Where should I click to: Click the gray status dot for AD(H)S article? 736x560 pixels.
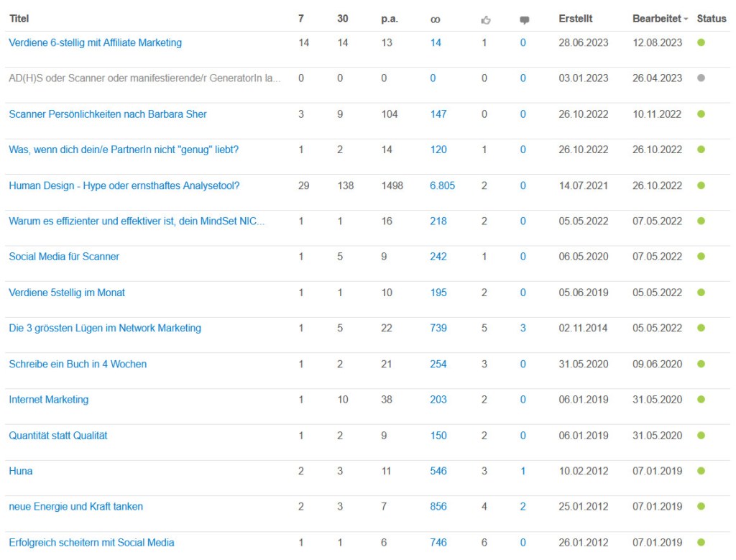(x=701, y=78)
